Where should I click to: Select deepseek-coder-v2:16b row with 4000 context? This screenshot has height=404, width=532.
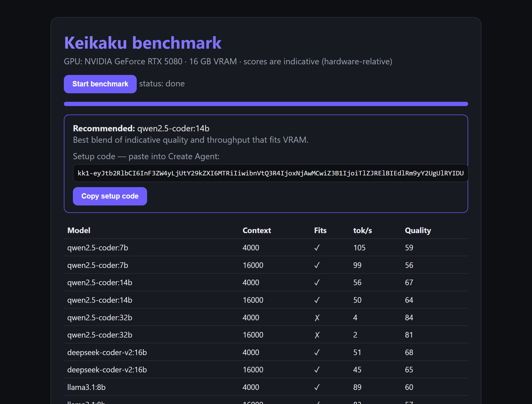tap(266, 352)
